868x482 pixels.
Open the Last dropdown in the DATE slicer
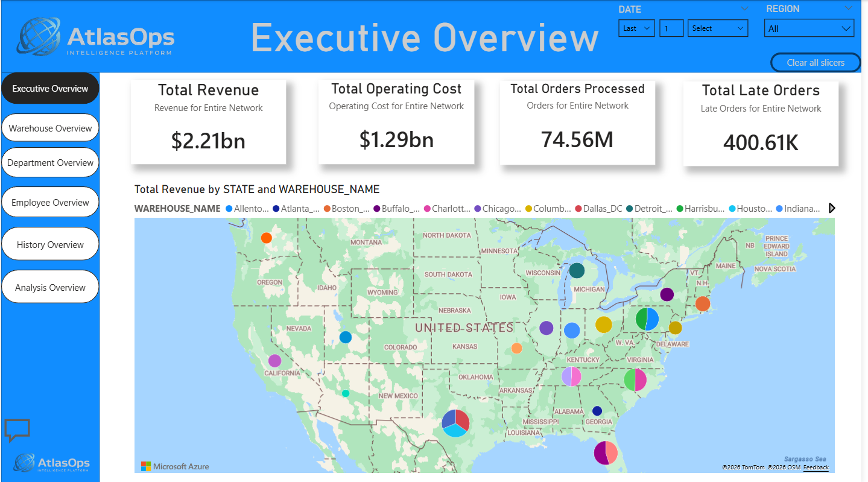pos(636,28)
